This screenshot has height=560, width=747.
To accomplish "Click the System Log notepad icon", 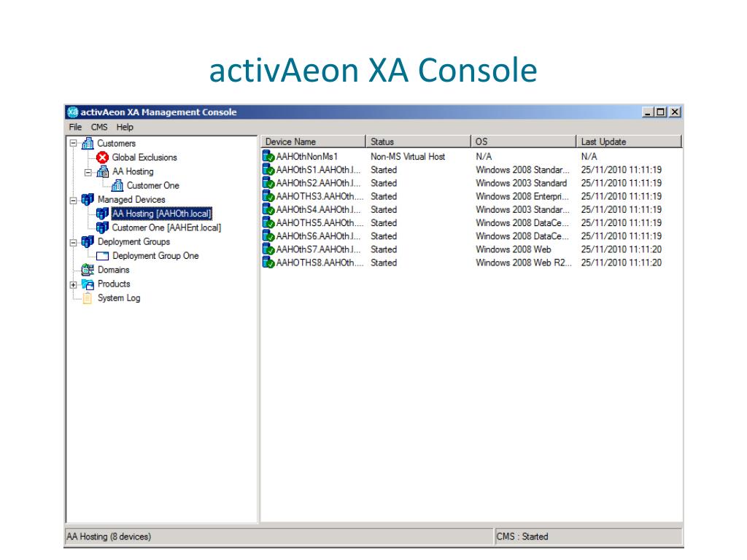I will click(88, 298).
